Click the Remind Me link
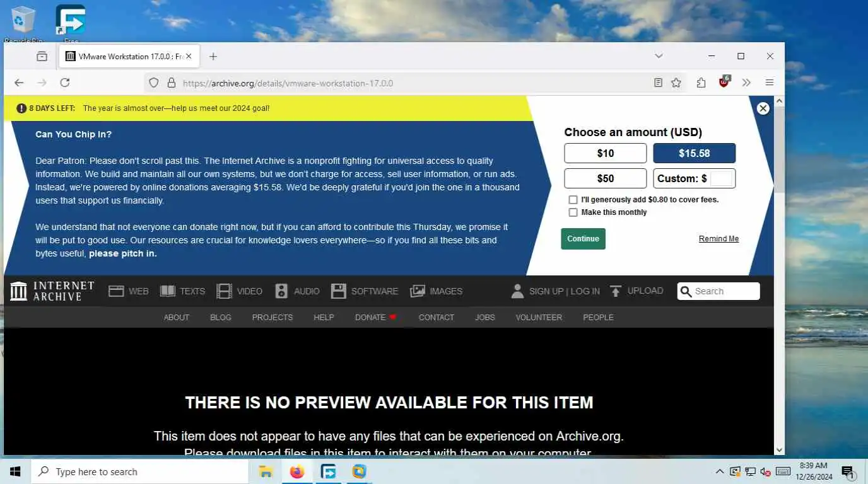This screenshot has height=484, width=868. pyautogui.click(x=718, y=239)
